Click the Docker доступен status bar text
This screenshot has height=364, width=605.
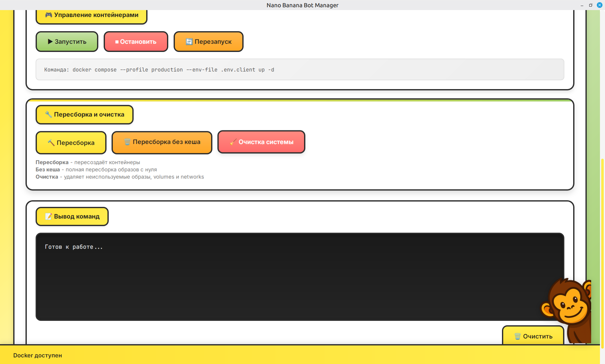pos(37,355)
